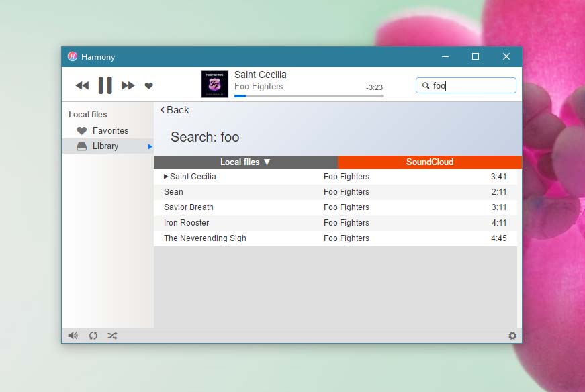Click the rewind previous track button
Viewport: 585px width, 392px height.
82,85
